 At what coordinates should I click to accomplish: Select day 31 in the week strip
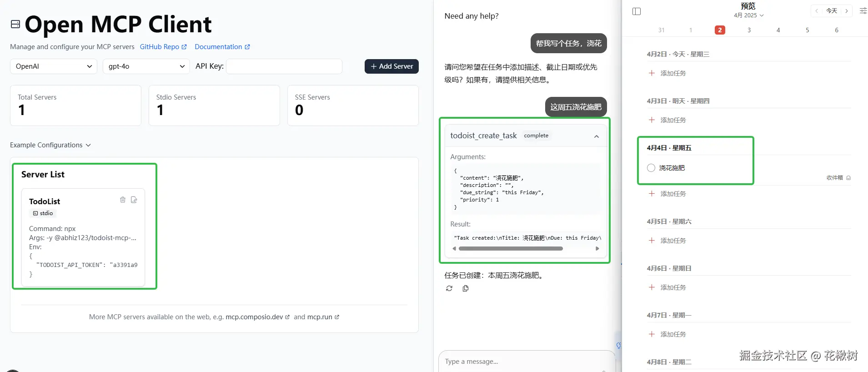click(x=662, y=30)
